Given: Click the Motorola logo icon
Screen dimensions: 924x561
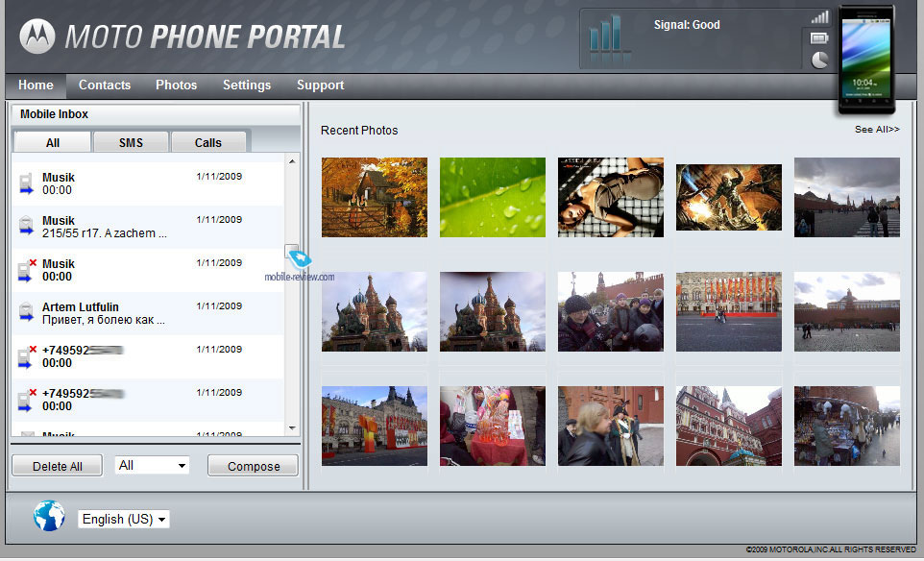Looking at the screenshot, I should tap(37, 36).
